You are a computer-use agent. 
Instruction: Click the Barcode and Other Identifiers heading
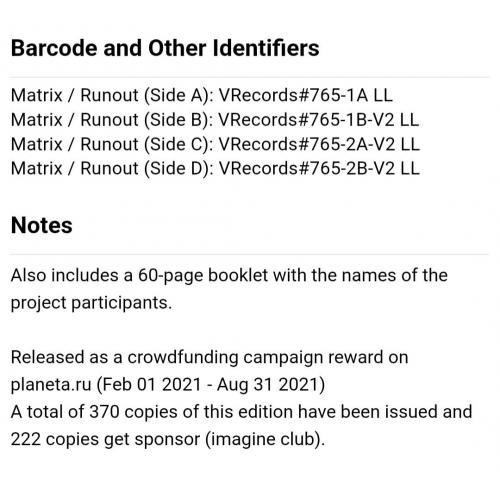pos(165,48)
